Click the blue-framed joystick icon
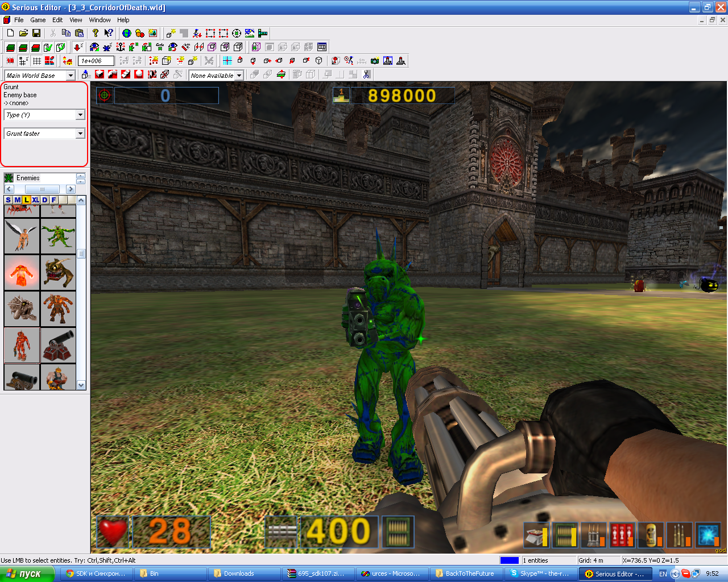This screenshot has width=728, height=582. (388, 60)
